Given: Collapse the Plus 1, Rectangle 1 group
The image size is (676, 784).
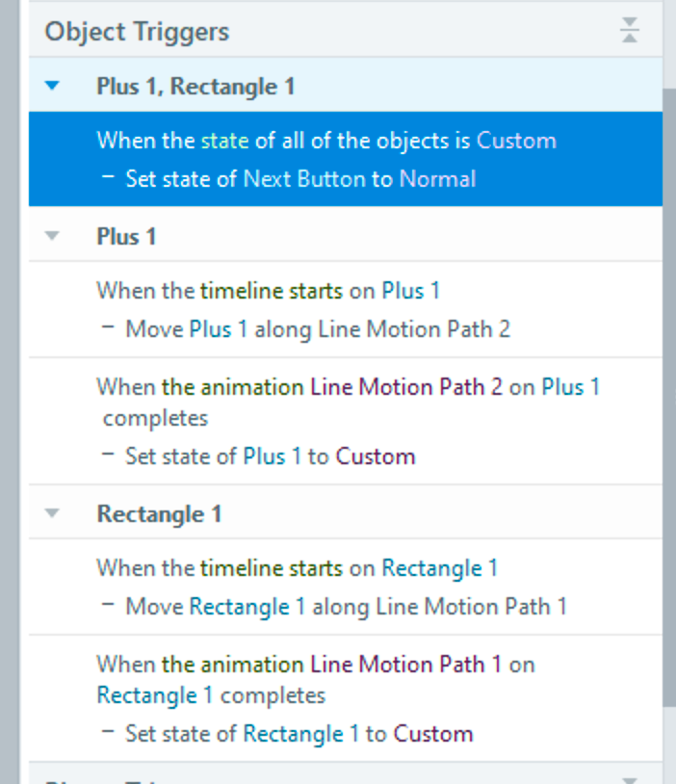Looking at the screenshot, I should [53, 86].
